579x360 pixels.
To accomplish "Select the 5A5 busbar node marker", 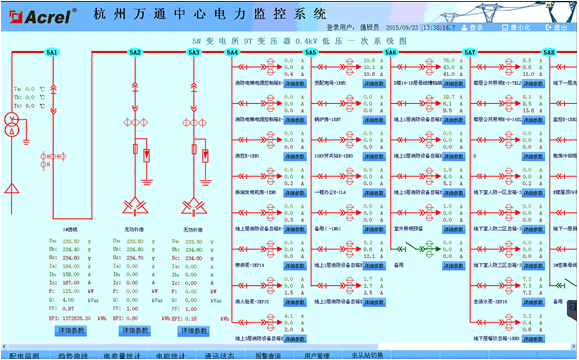I will (x=311, y=52).
